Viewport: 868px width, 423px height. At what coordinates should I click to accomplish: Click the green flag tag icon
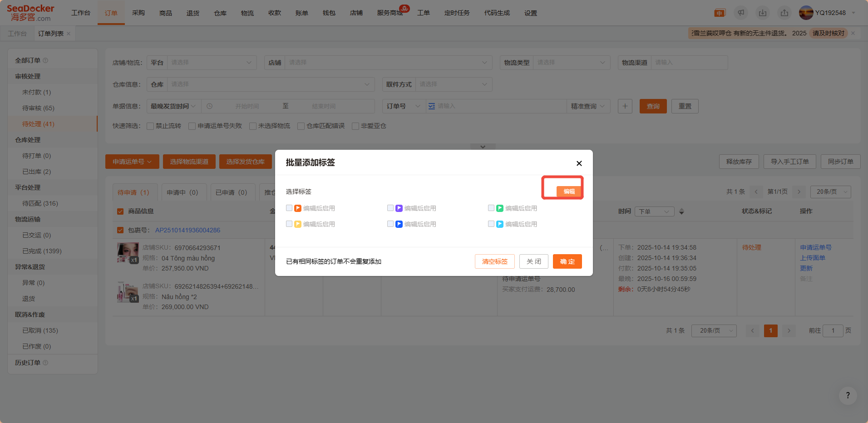click(x=500, y=208)
